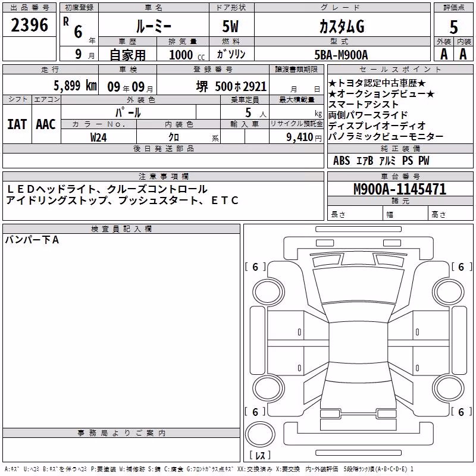This screenshot has width=476, height=476.
Task: Click the 事務局よりご案内 header
Action: coord(121,433)
